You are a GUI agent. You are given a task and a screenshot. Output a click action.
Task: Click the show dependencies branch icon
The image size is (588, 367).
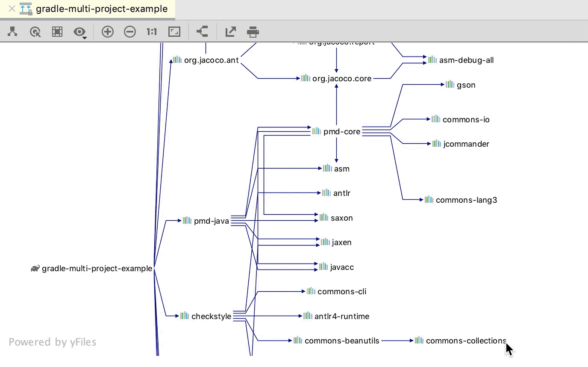pos(202,31)
